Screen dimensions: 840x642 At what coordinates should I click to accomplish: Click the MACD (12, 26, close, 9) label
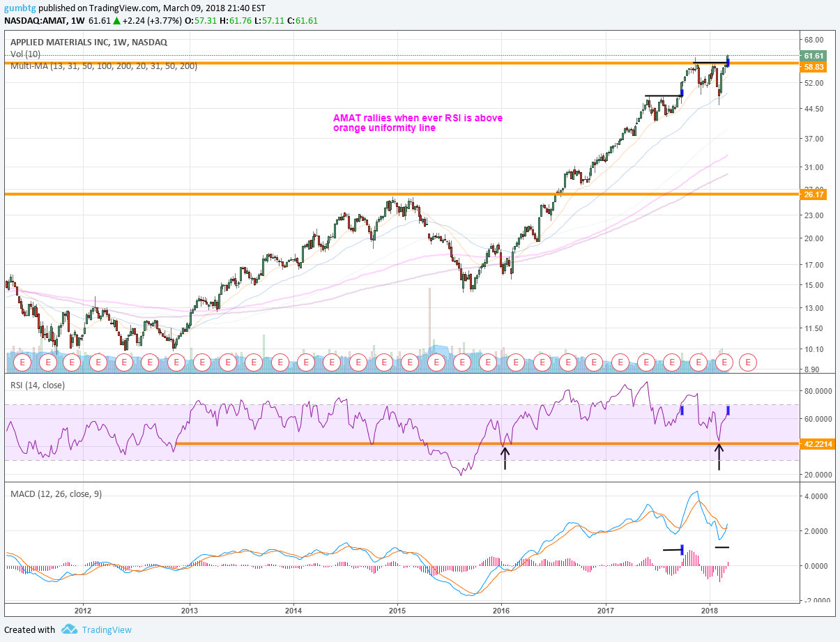pos(56,494)
